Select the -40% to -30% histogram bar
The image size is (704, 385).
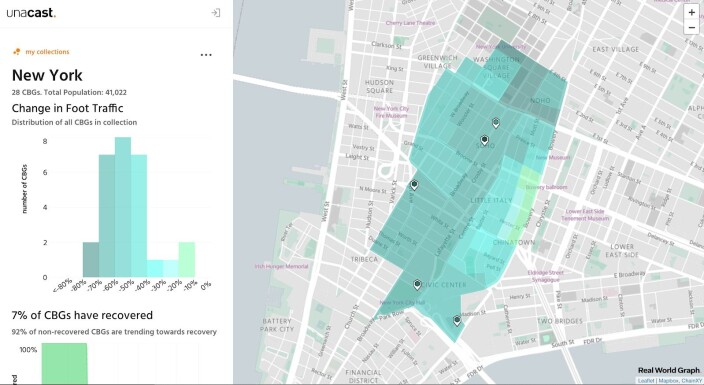tap(155, 268)
